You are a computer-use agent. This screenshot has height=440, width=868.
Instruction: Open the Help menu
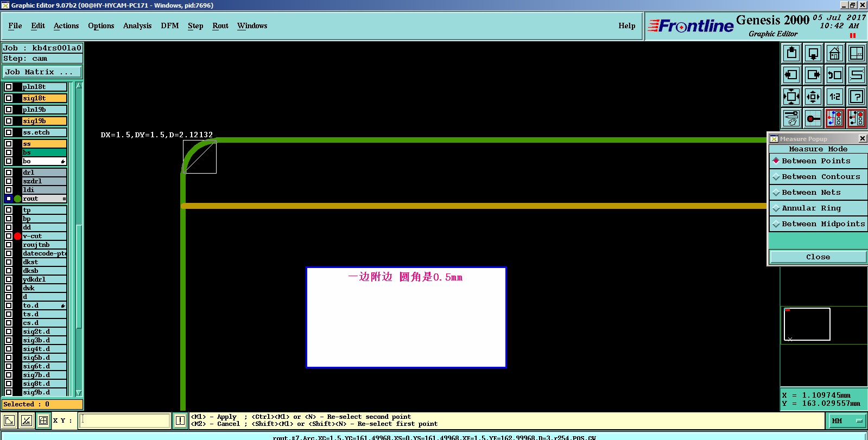[x=627, y=25]
